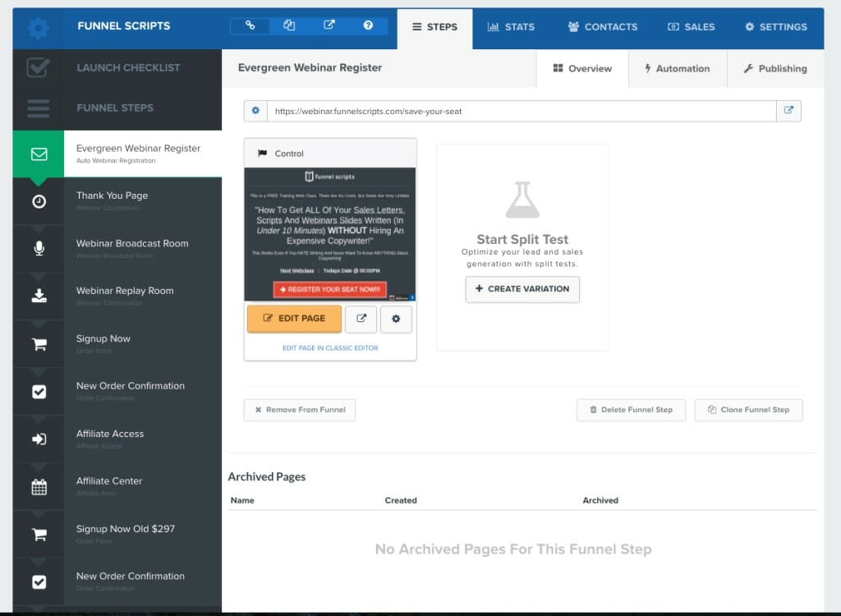Click the clone pages icon in top toolbar
This screenshot has height=616, width=841.
(x=289, y=25)
